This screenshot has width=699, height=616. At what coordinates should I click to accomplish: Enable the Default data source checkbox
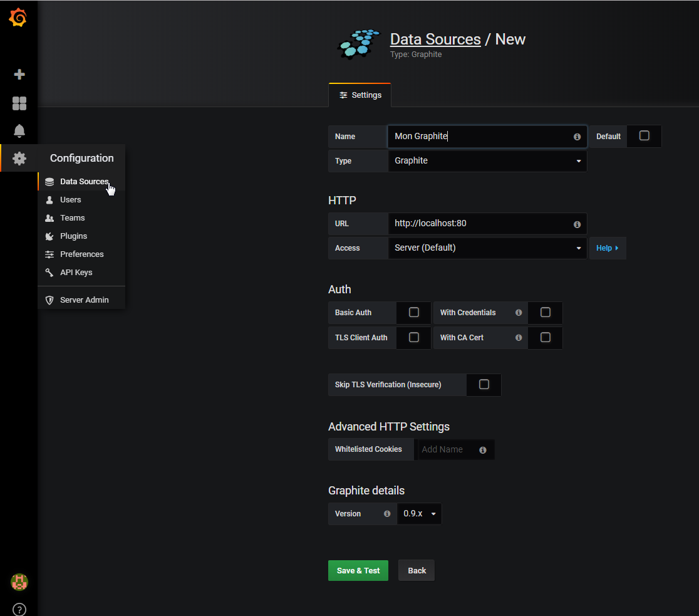pos(644,136)
